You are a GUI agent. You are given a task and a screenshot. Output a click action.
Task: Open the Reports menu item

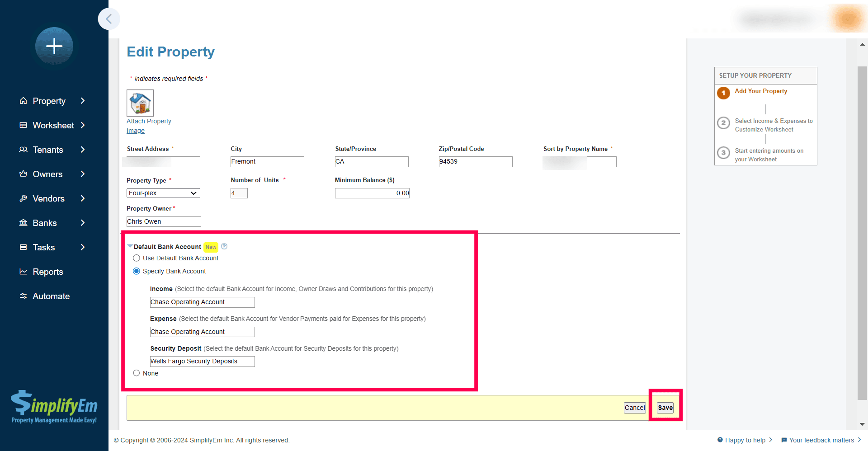[x=47, y=272]
